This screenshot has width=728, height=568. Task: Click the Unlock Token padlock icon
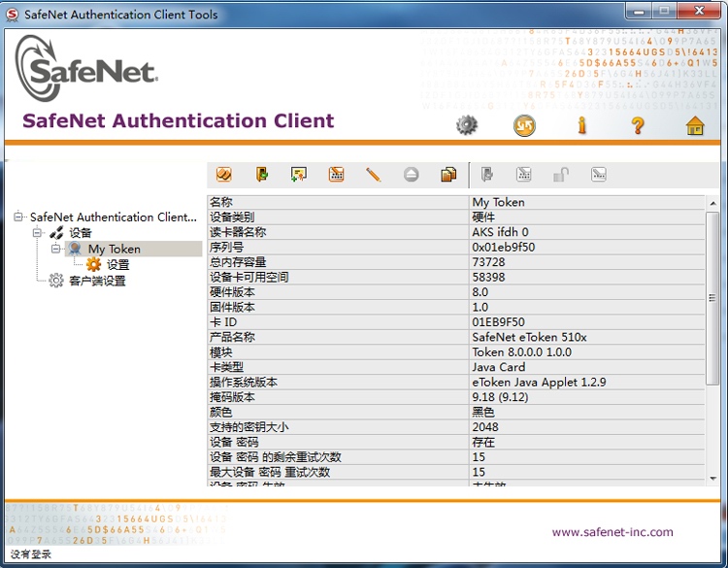tap(561, 175)
